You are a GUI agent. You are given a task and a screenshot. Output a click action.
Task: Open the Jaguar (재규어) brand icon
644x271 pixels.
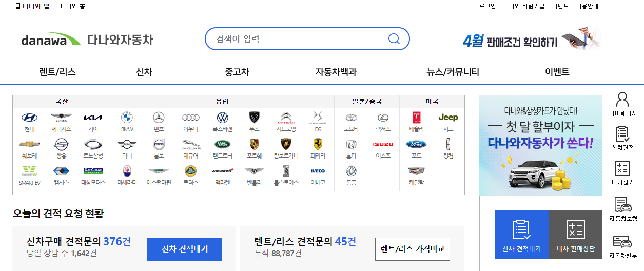[x=191, y=144]
